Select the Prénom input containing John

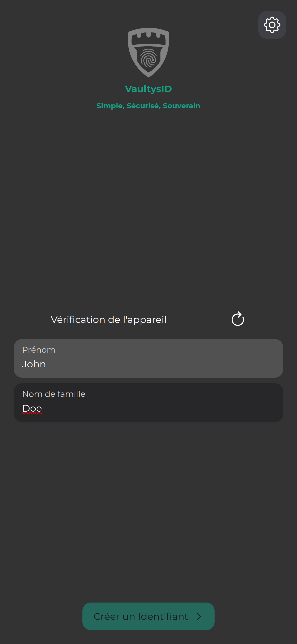148,358
